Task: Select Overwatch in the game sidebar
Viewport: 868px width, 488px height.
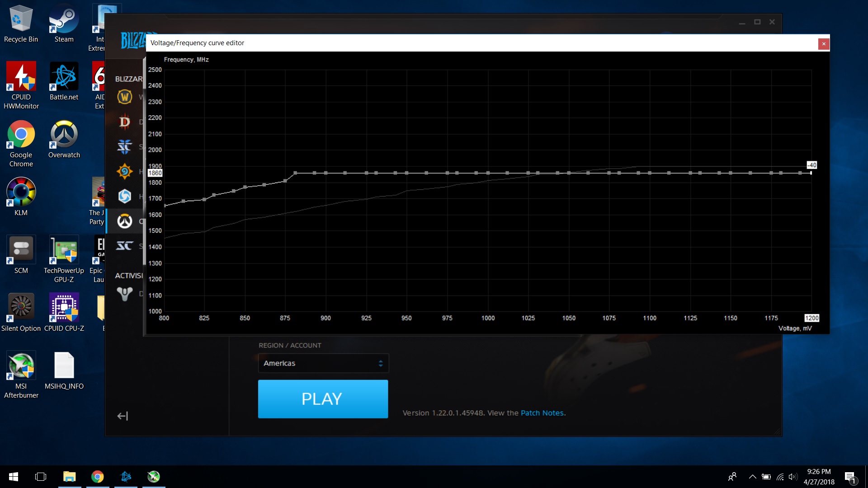Action: coord(125,221)
